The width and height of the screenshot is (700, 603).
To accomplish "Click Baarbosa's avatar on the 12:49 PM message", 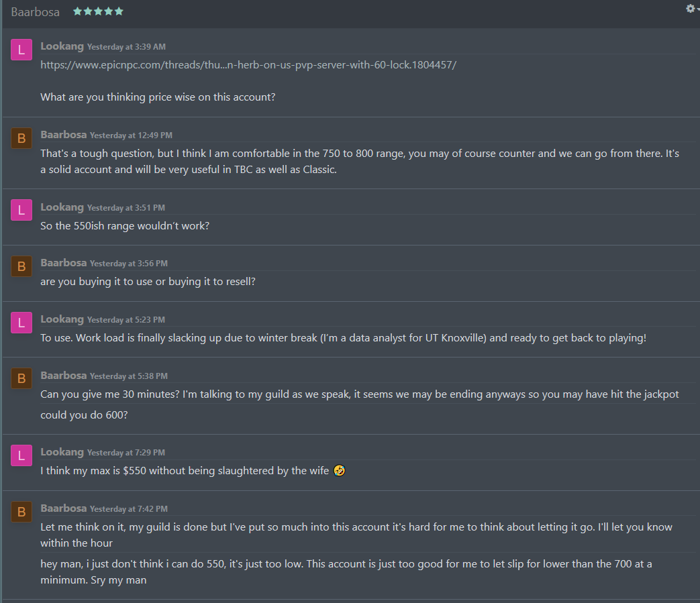I will tap(21, 138).
